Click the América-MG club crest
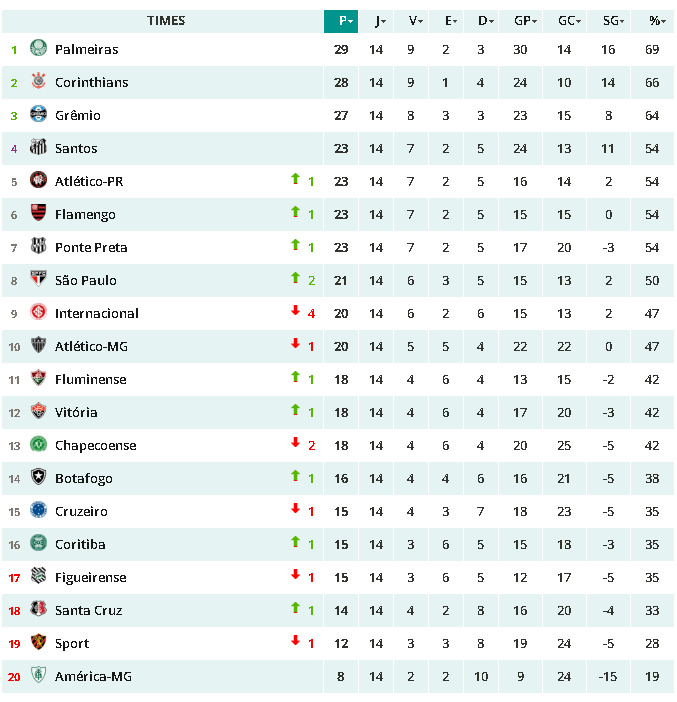This screenshot has height=702, width=677. [39, 676]
